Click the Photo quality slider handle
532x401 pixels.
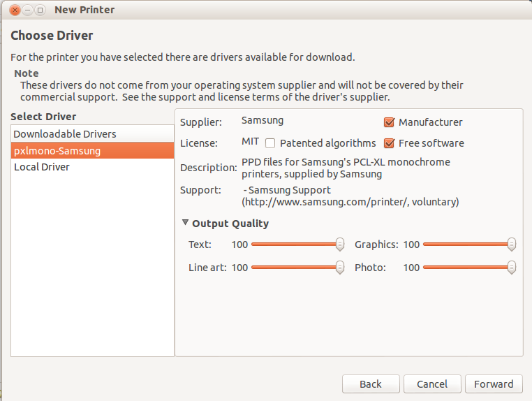point(512,268)
